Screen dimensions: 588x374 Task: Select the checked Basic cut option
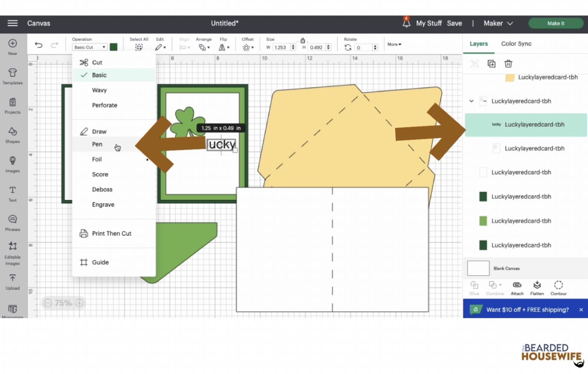click(x=99, y=75)
